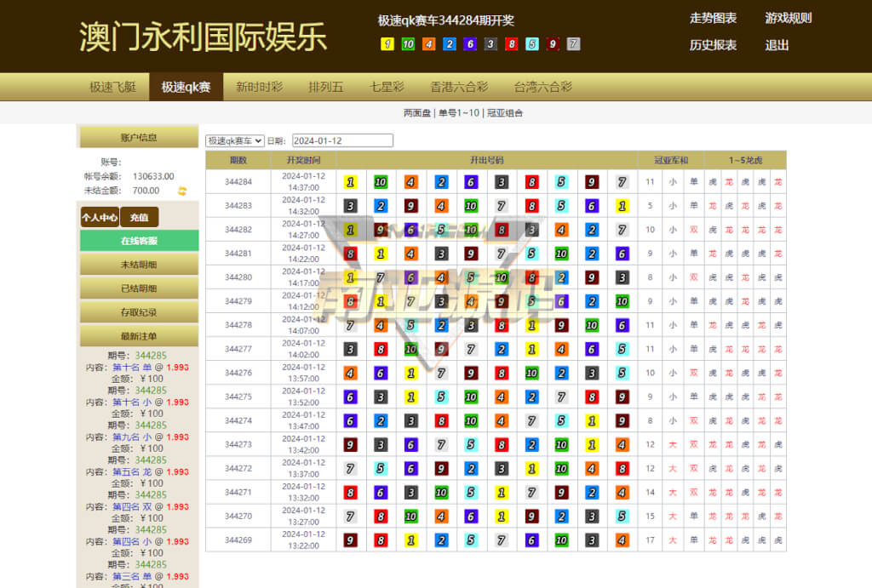Open the 历史报表 history report link
The image size is (872, 588).
coord(713,45)
